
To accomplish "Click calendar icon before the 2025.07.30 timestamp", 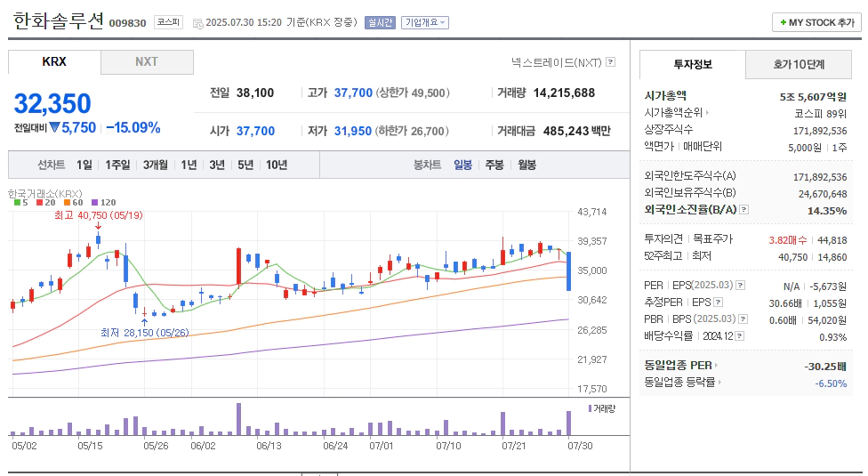I will (197, 23).
